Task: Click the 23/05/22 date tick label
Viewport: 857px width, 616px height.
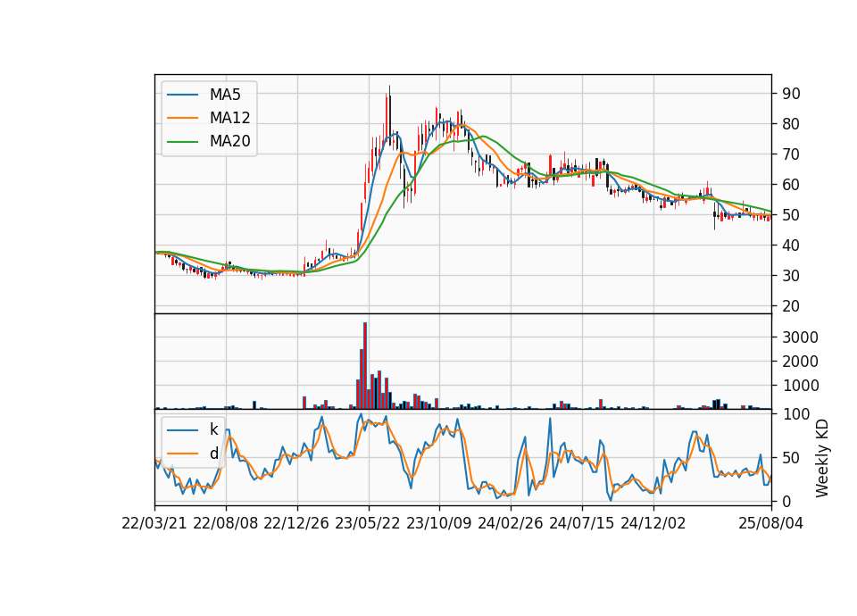Action: (x=368, y=523)
